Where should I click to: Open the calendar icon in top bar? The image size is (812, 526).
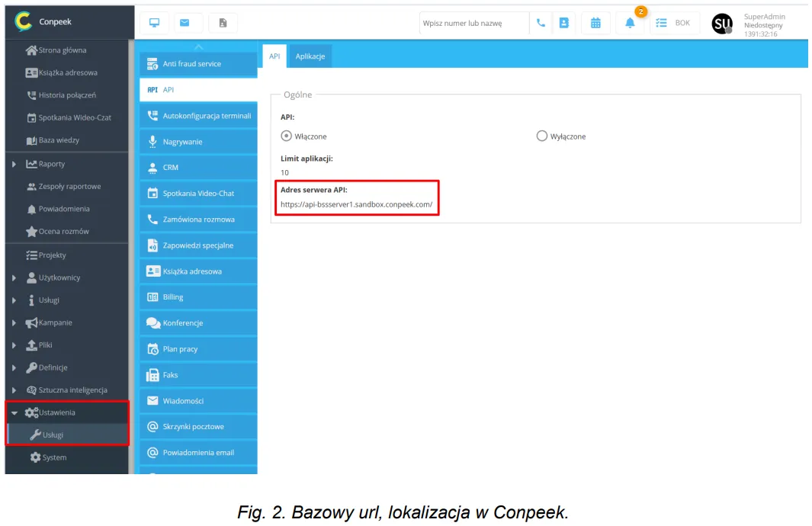595,23
